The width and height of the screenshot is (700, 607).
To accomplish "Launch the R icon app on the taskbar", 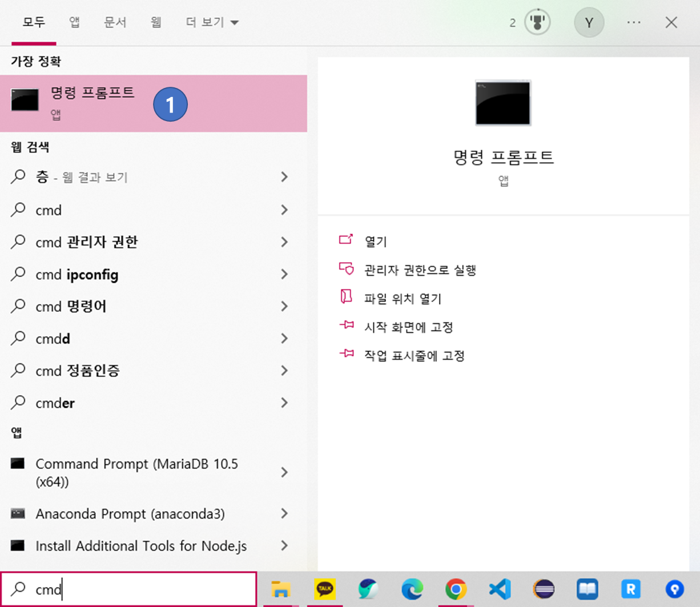I will coord(631,589).
